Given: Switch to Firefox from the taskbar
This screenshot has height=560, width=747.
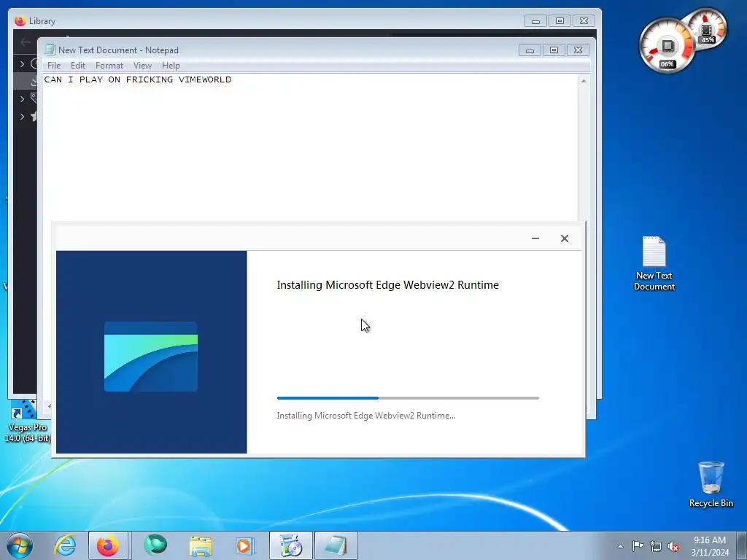Looking at the screenshot, I should pos(108,545).
